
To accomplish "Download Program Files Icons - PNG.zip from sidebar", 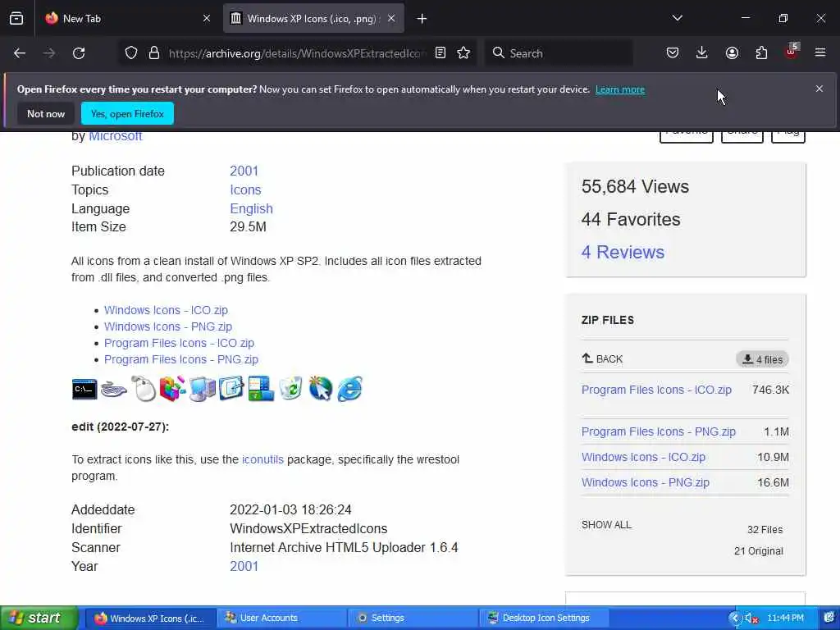I will pos(659,431).
